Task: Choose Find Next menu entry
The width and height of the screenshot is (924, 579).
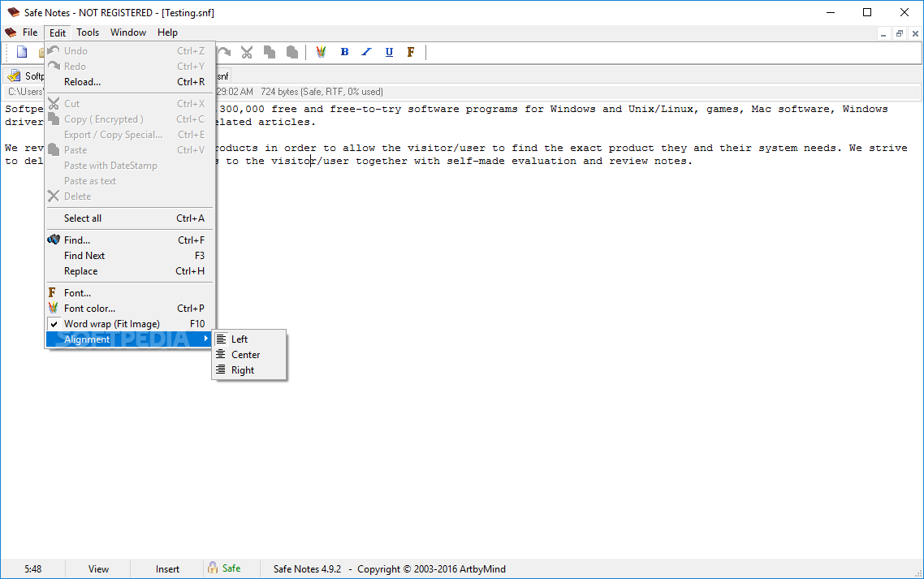Action: (x=130, y=255)
